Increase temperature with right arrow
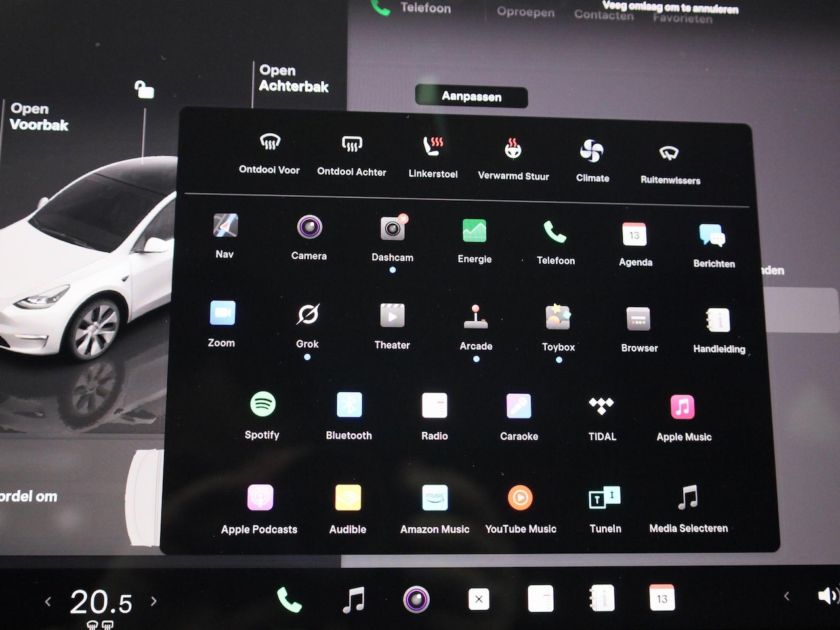840x630 pixels. tap(154, 601)
